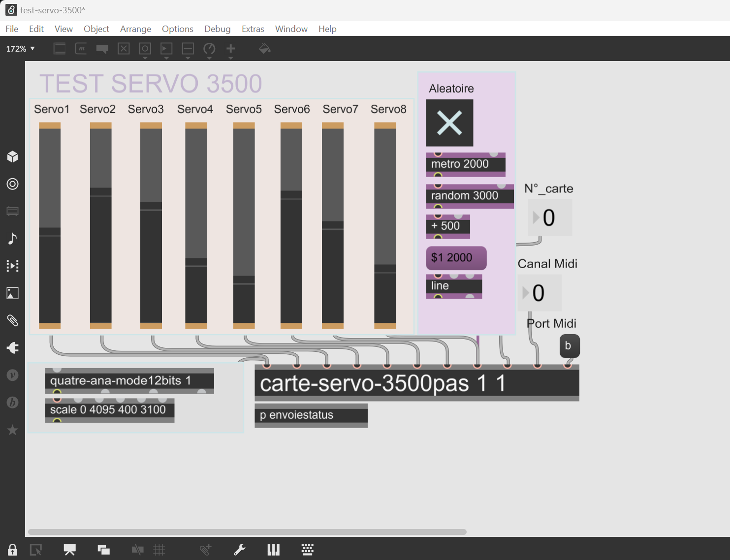Click the $1 2000 message box
This screenshot has width=730, height=560.
click(x=456, y=258)
